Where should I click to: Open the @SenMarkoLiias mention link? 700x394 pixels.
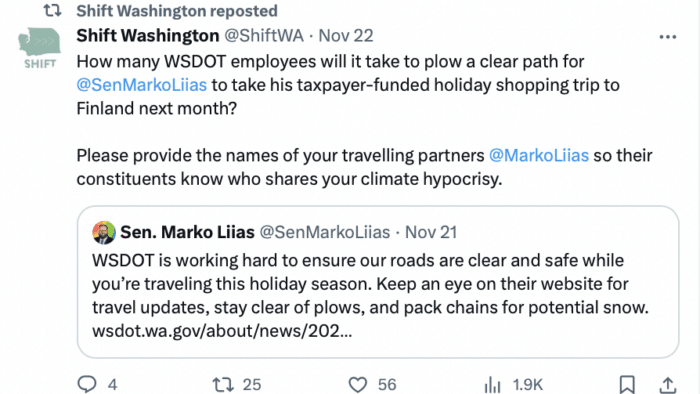tap(142, 85)
